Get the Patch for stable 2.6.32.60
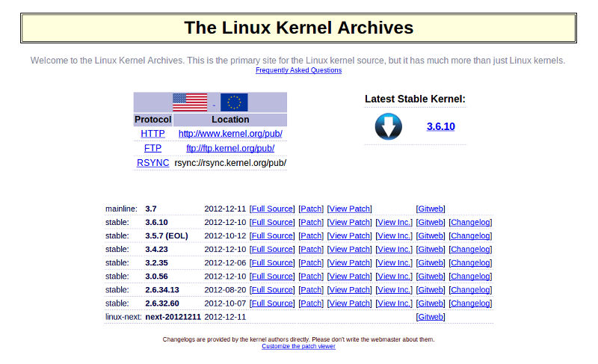Screen dimensions: 598x364 [311, 303]
